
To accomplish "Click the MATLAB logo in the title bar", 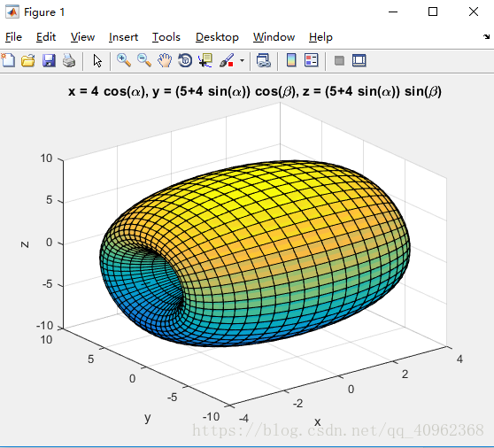I will [x=12, y=12].
